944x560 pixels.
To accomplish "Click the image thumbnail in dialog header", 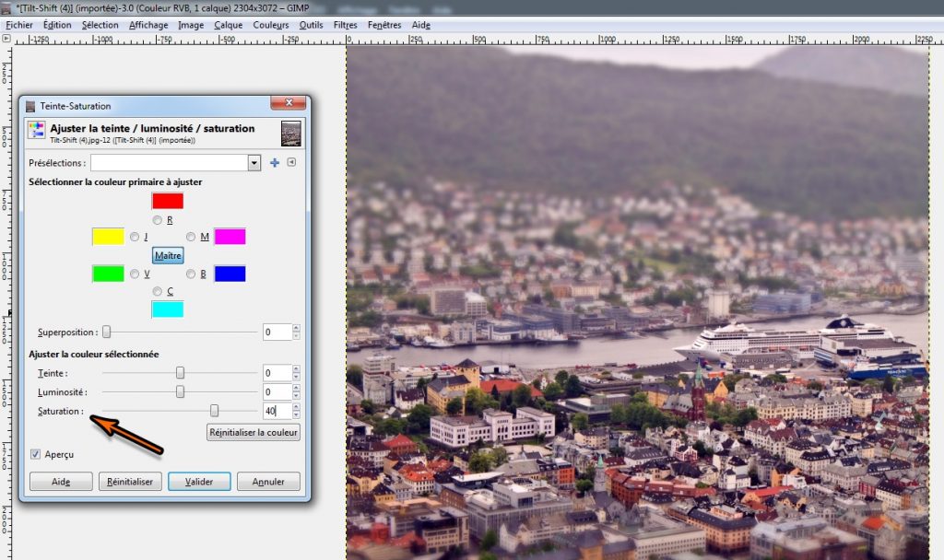I will (290, 134).
